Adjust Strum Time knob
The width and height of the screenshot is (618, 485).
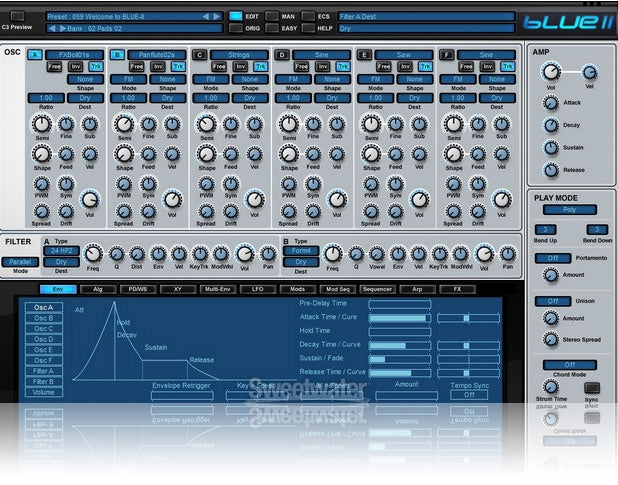(x=551, y=387)
